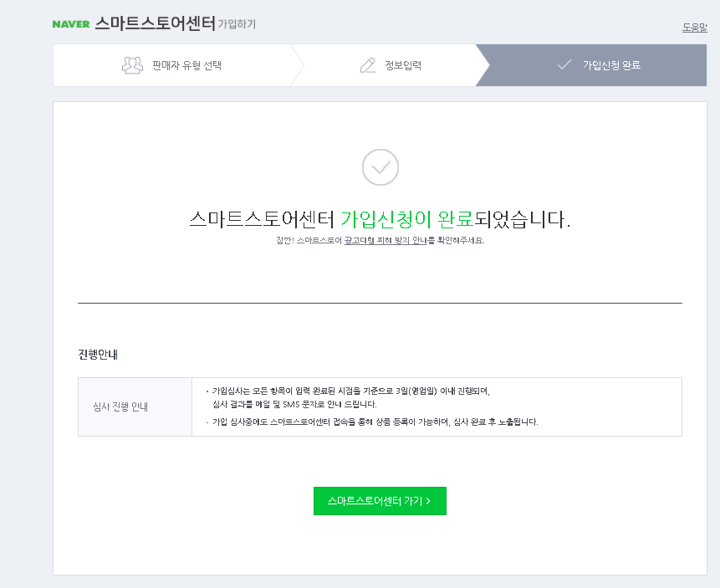Viewport: 720px width, 588px height.
Task: Open the 광고대행 피해 방지 안내 link
Action: coord(386,240)
